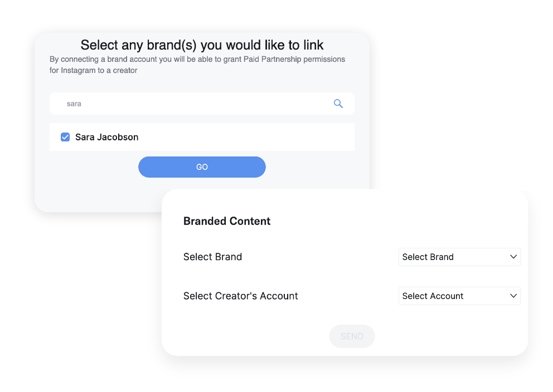Select the Sara Jacobson name label

coord(107,137)
